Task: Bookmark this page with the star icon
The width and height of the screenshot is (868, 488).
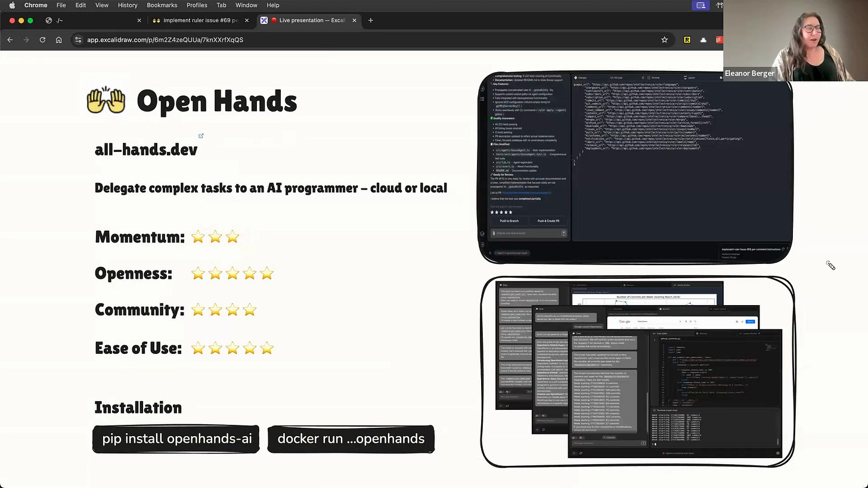Action: click(664, 39)
